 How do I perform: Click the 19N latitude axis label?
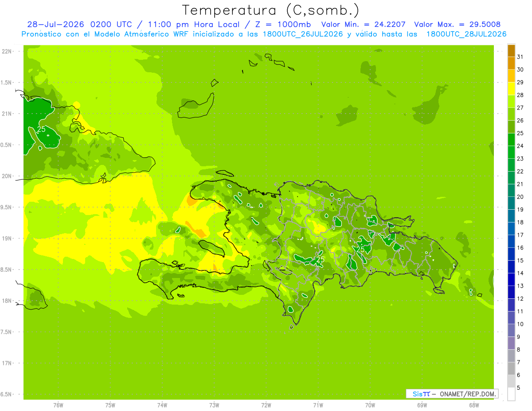point(7,238)
